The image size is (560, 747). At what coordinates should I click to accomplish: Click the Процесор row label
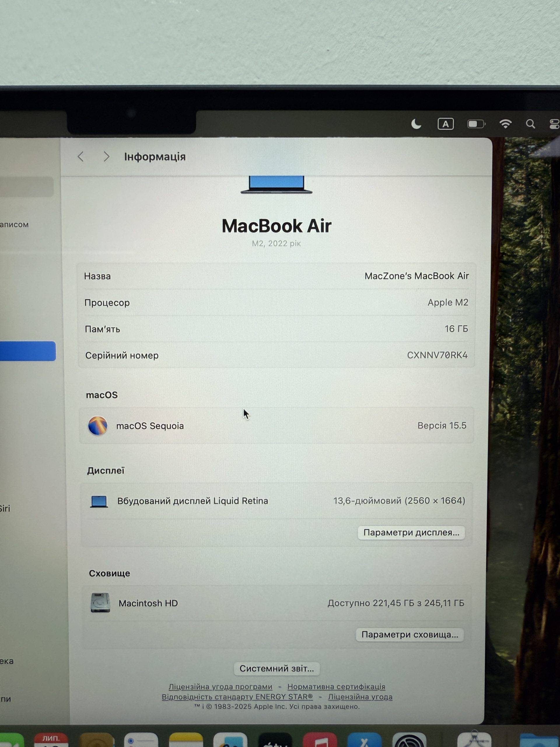click(107, 303)
